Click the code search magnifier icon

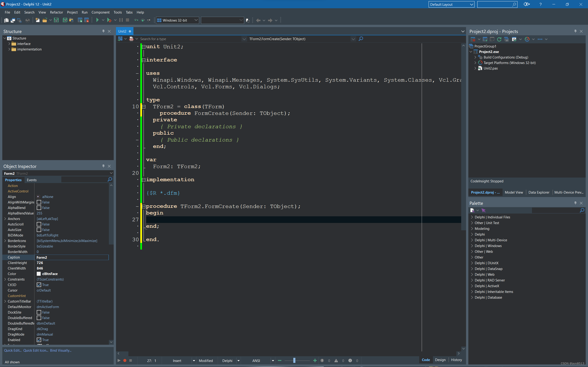pos(361,39)
